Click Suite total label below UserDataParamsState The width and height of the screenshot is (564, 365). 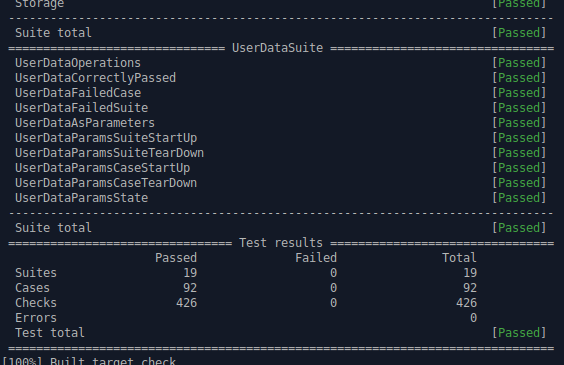pos(53,228)
